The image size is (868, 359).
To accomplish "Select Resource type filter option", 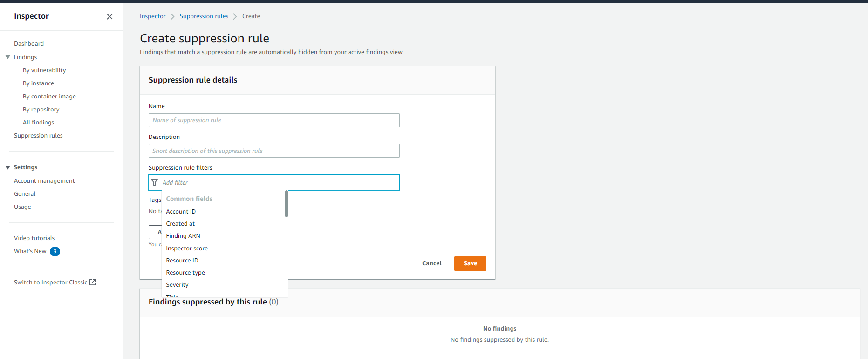I will tap(224, 272).
